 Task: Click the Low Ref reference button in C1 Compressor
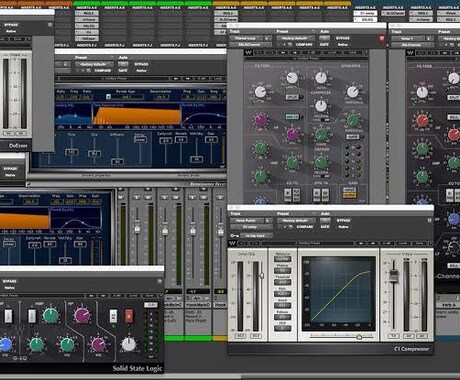(282, 259)
